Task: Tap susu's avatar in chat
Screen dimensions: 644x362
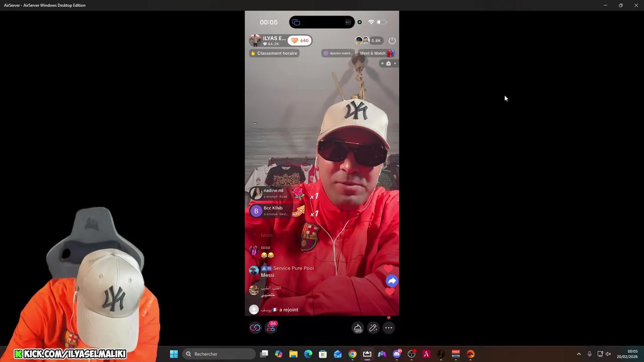Action: (254, 250)
